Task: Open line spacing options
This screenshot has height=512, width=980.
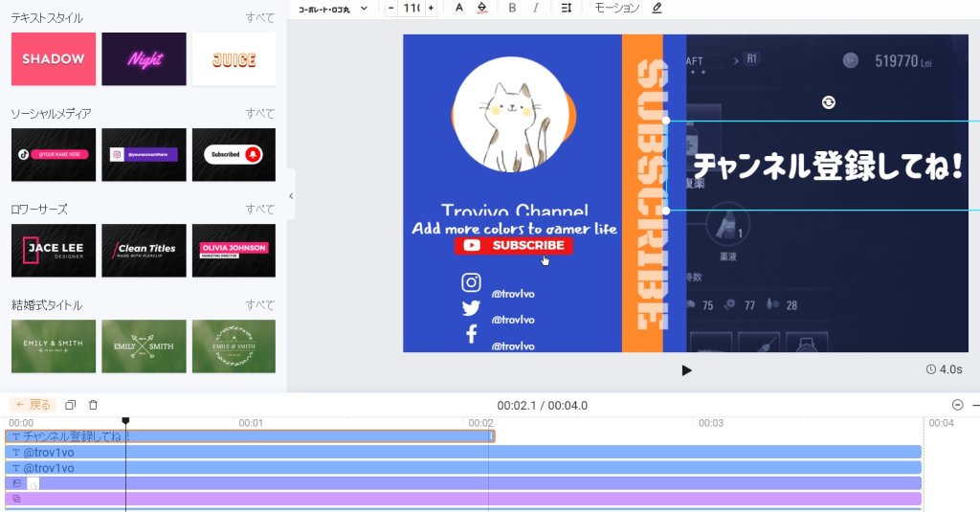Action: pos(566,8)
